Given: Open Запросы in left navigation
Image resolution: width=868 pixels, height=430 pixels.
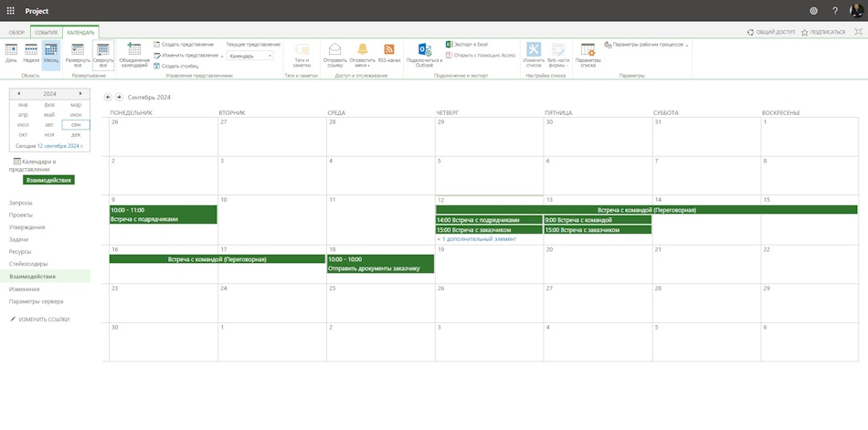Looking at the screenshot, I should (x=20, y=203).
